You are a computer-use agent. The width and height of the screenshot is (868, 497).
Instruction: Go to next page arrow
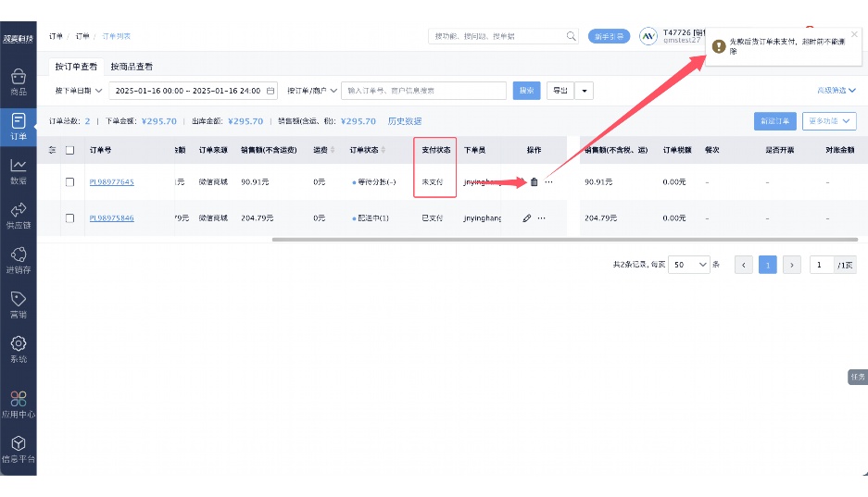[x=792, y=265]
